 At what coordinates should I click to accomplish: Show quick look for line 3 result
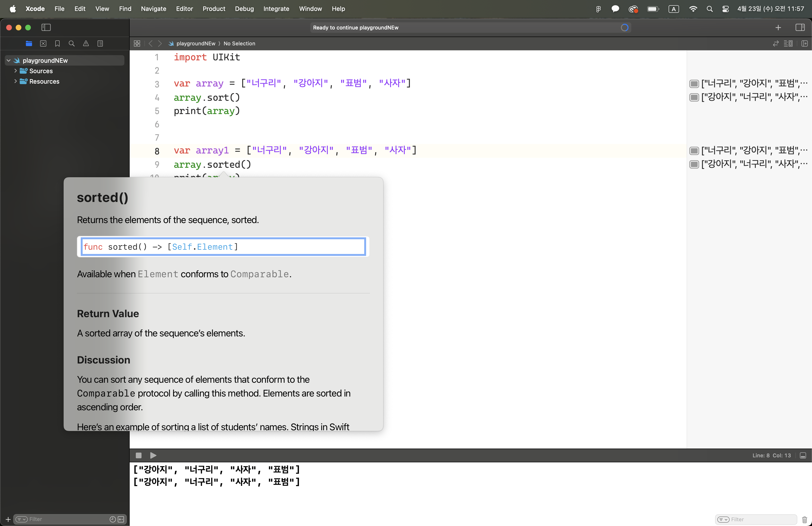pyautogui.click(x=694, y=84)
